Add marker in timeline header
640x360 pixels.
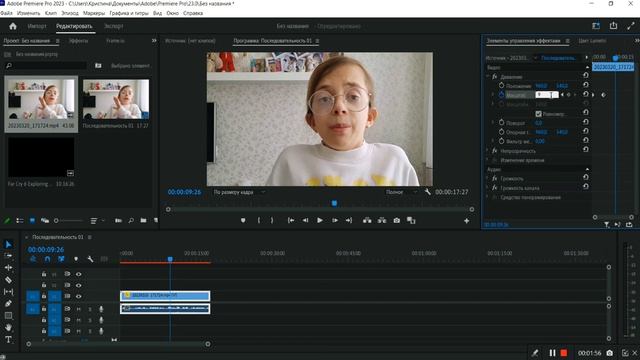pyautogui.click(x=76, y=259)
